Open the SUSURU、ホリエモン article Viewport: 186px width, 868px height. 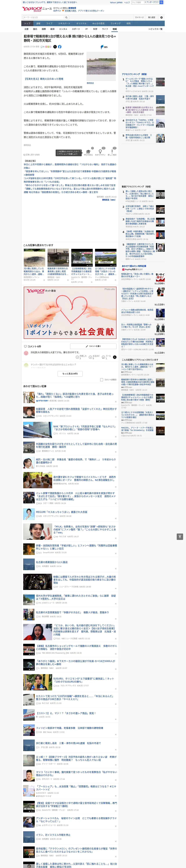[84, 680]
